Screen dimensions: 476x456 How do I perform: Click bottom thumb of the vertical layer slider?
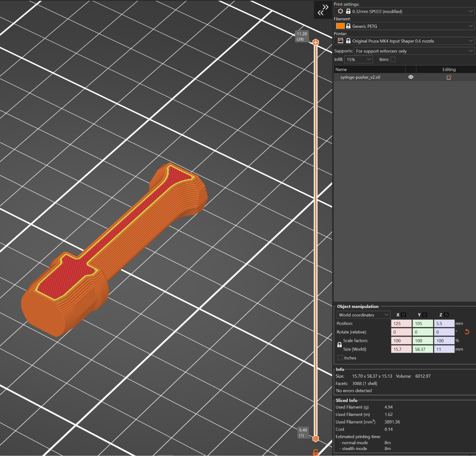[316, 438]
